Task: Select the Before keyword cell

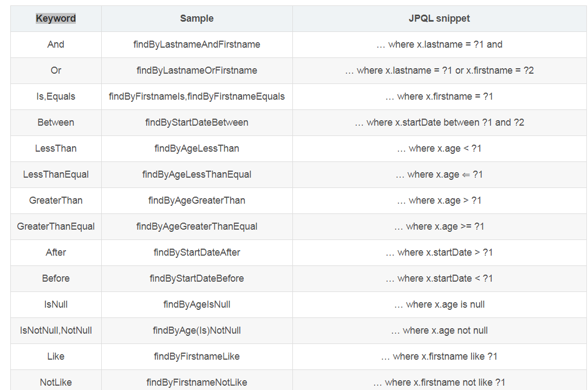Action: click(56, 278)
